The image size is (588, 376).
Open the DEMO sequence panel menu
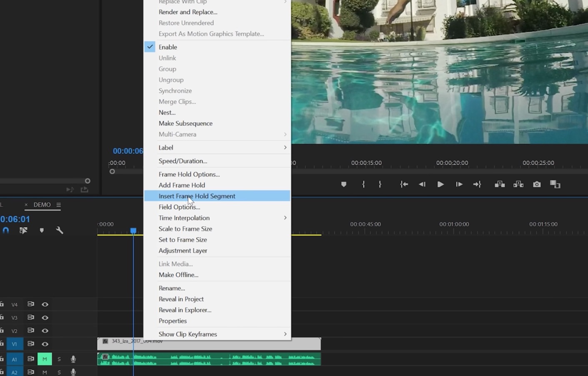(58, 205)
